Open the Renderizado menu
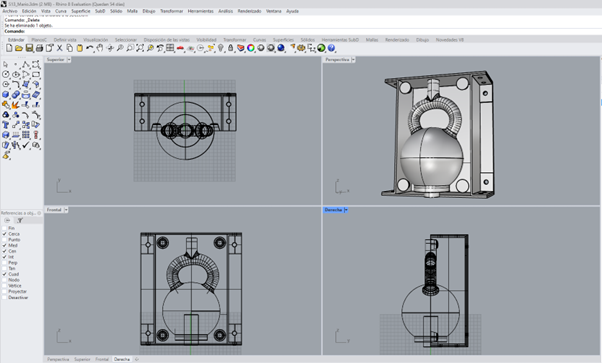The width and height of the screenshot is (602, 363). [250, 11]
